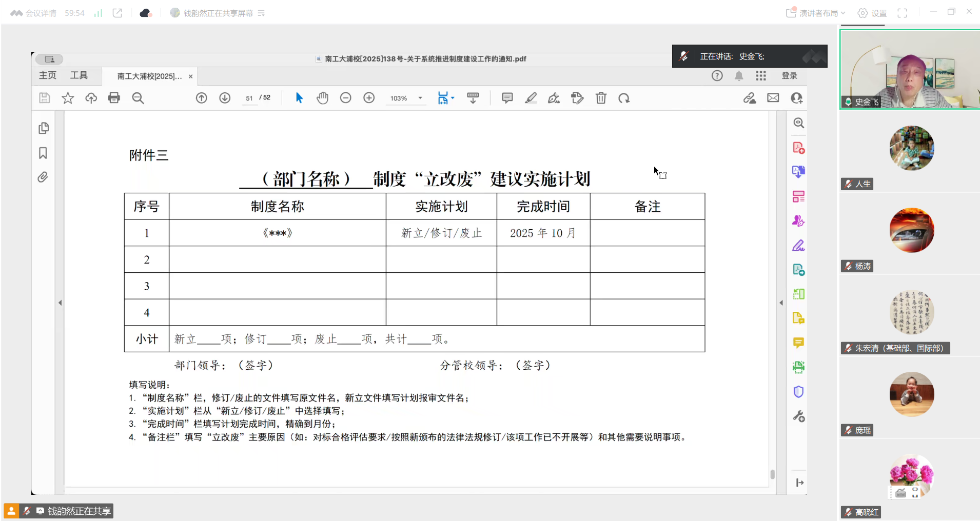This screenshot has width=980, height=521.
Task: Toggle full screen in the meeting window
Action: click(x=902, y=13)
